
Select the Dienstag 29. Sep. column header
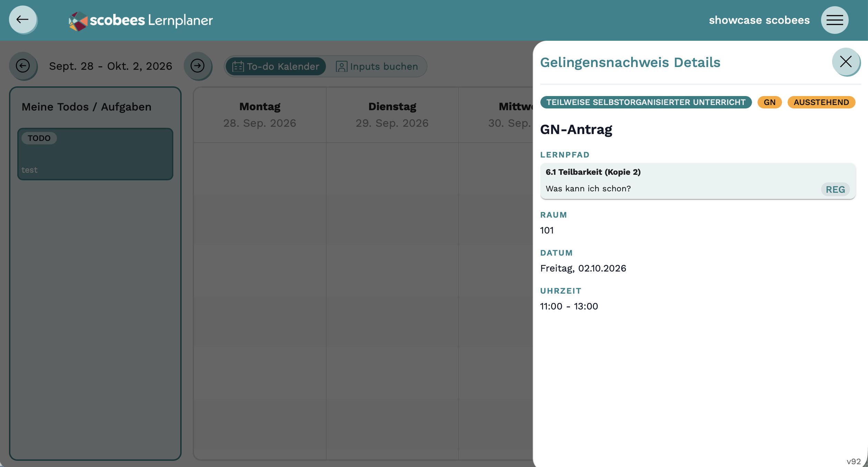coord(392,115)
